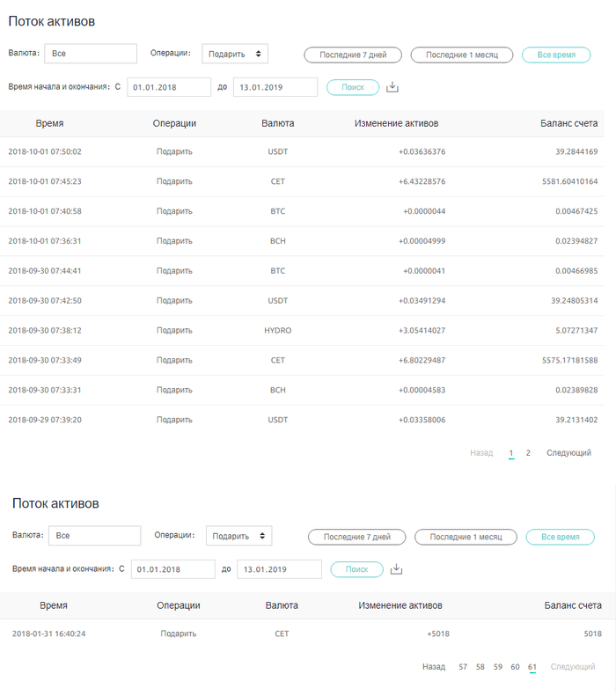Go to results page 59
The image size is (616, 696).
click(x=498, y=667)
